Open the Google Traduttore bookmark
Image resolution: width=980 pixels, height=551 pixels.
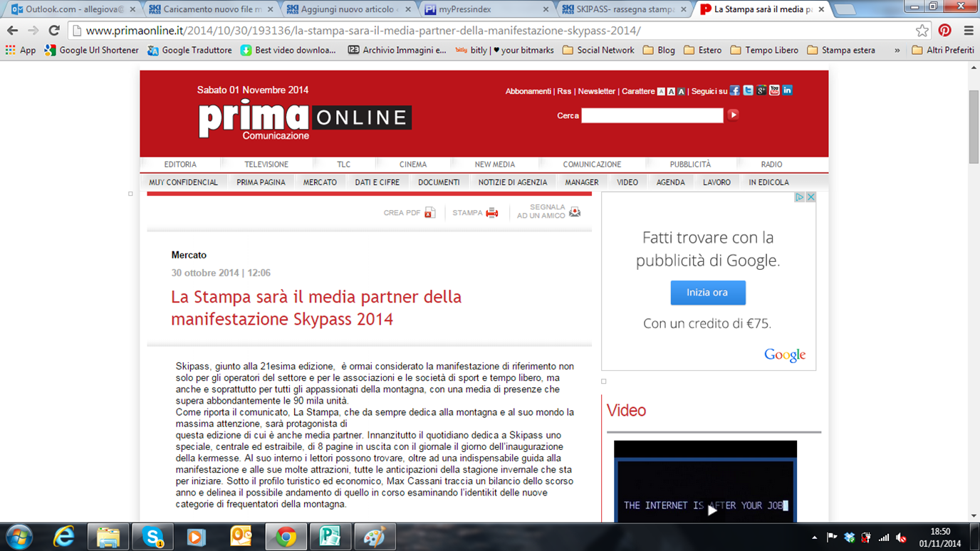click(189, 51)
